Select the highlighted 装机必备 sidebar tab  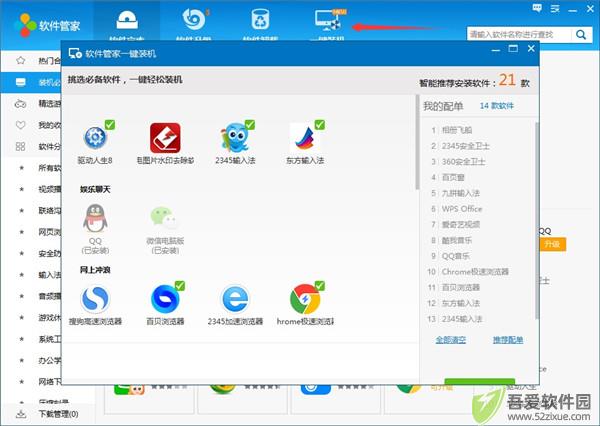point(31,82)
